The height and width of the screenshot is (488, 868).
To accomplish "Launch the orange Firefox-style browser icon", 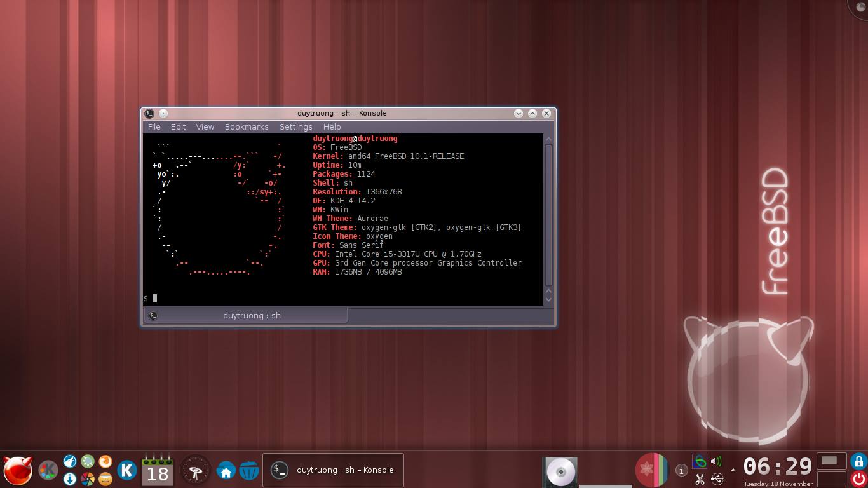I will point(105,461).
